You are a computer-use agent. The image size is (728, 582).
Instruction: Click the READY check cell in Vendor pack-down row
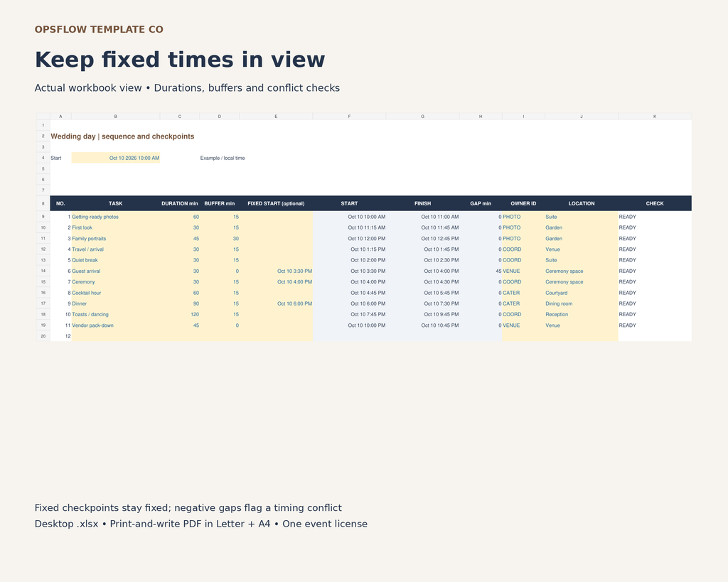click(x=655, y=325)
